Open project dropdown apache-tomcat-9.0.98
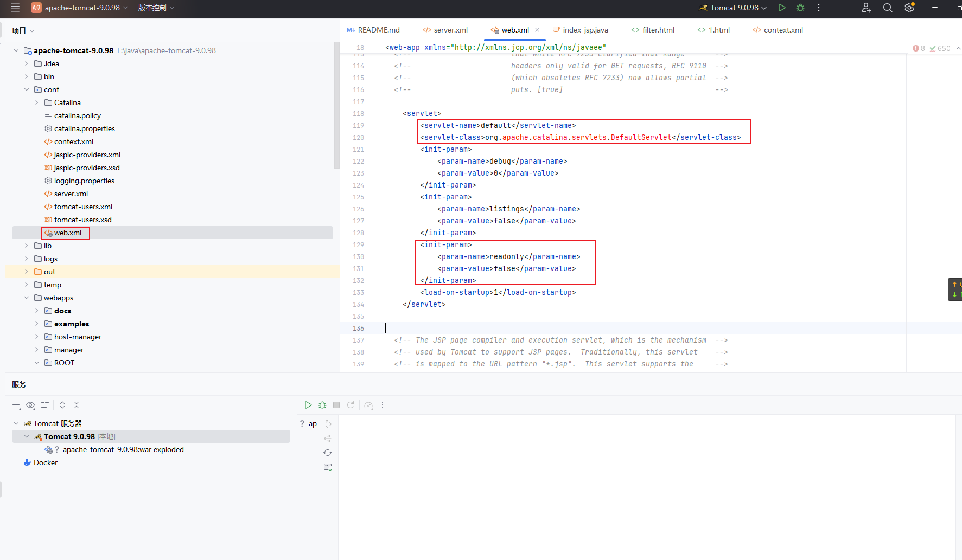The height and width of the screenshot is (560, 962). click(x=80, y=8)
